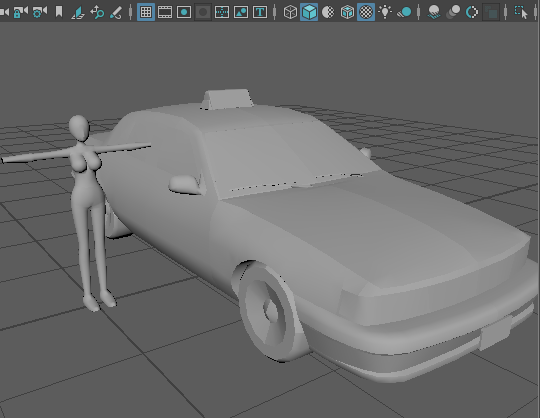Screen dimensions: 540x418
Task: Click the Image Plane icon
Action: 78,12
